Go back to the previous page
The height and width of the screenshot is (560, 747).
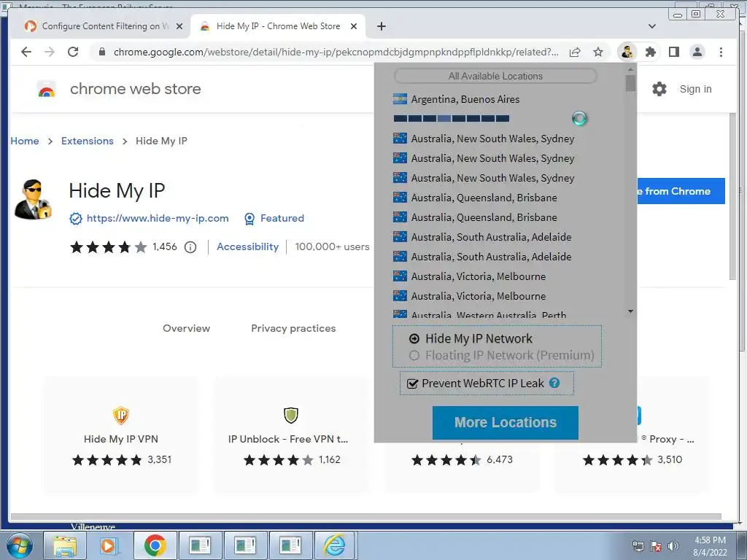pyautogui.click(x=26, y=52)
